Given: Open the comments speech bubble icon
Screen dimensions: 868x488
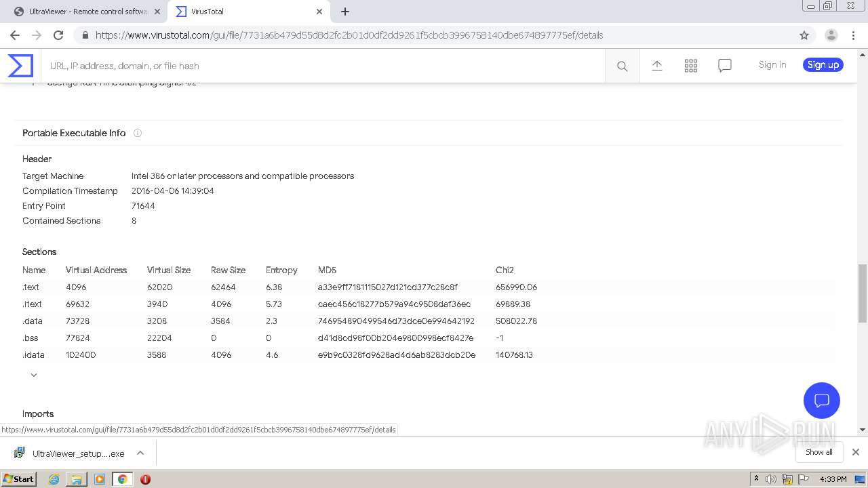Looking at the screenshot, I should [x=725, y=66].
